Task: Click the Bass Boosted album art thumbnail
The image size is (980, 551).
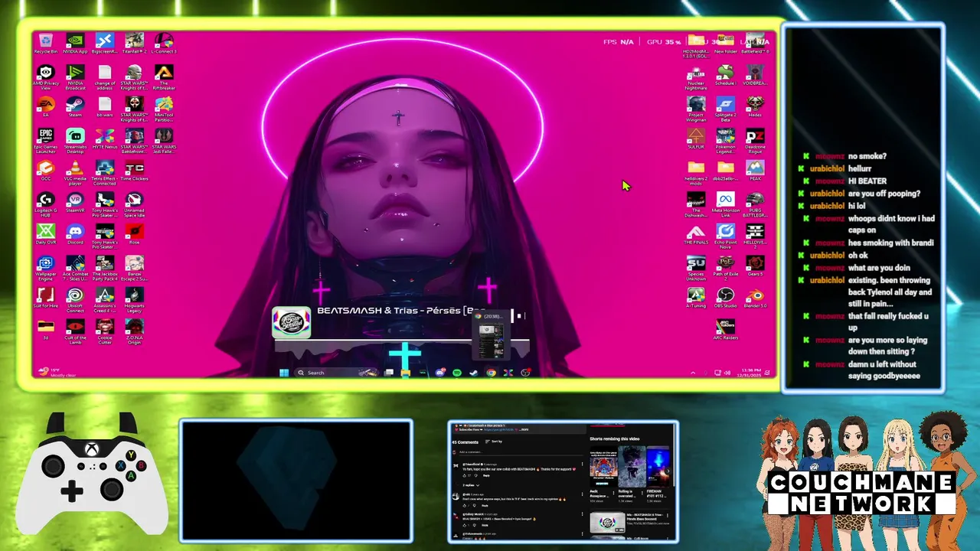Action: (x=292, y=322)
